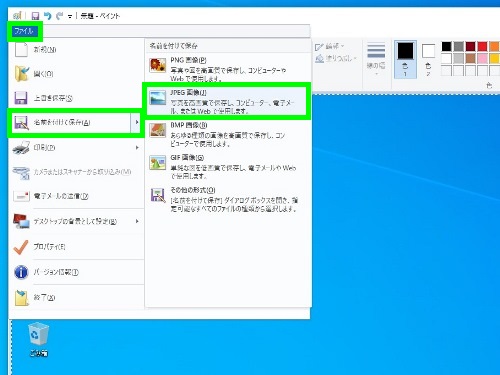Open the 塗りつぶし fill dropdown

coord(336,59)
